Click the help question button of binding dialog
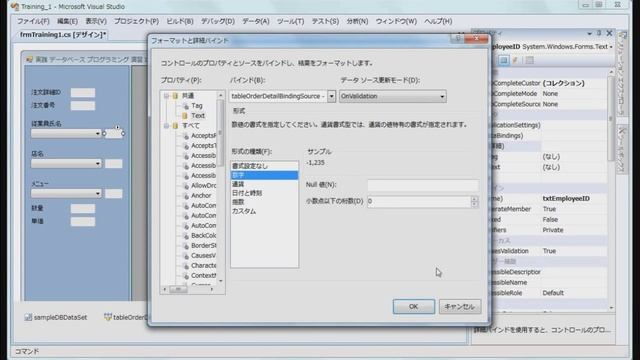 458,38
